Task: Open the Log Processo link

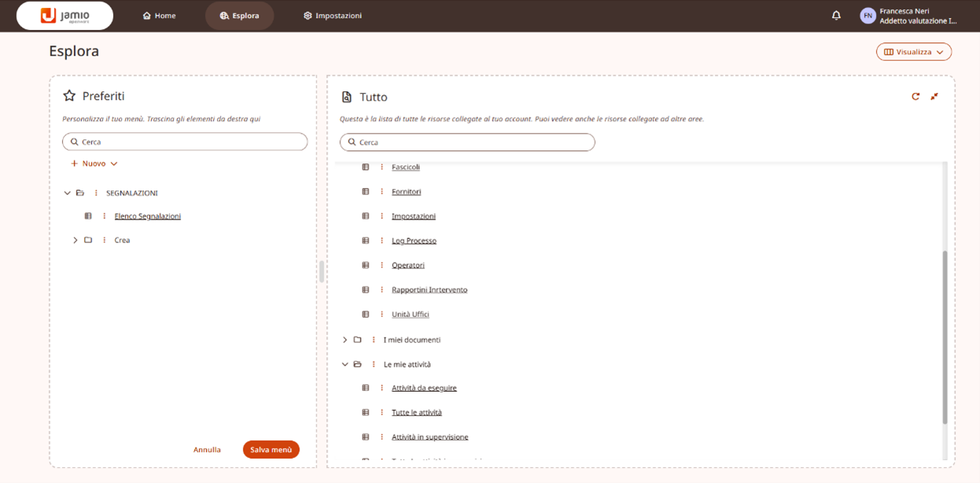Action: pyautogui.click(x=414, y=240)
